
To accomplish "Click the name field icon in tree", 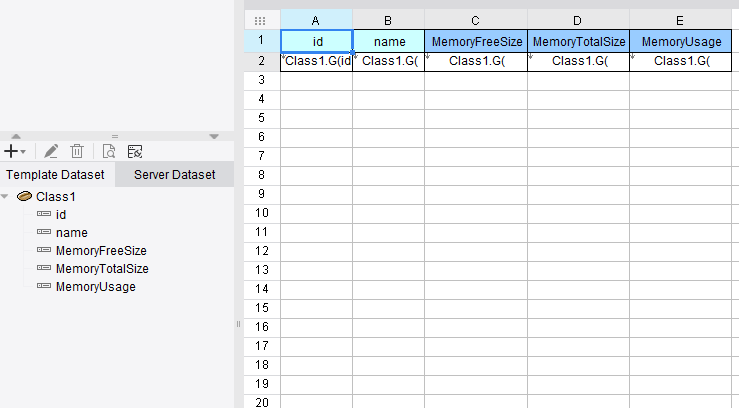I will tap(44, 232).
